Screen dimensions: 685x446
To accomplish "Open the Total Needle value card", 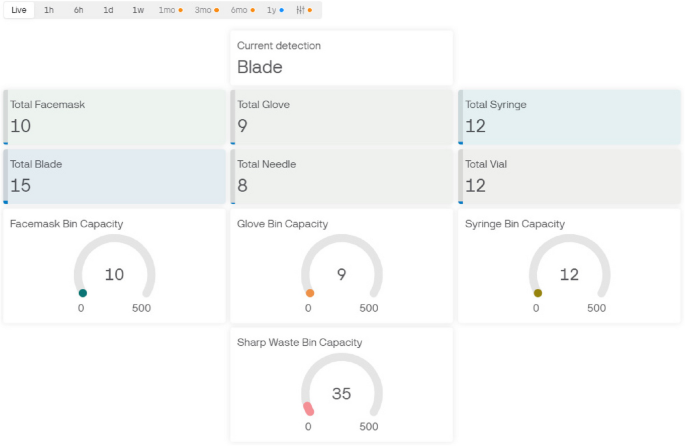I will pyautogui.click(x=342, y=177).
